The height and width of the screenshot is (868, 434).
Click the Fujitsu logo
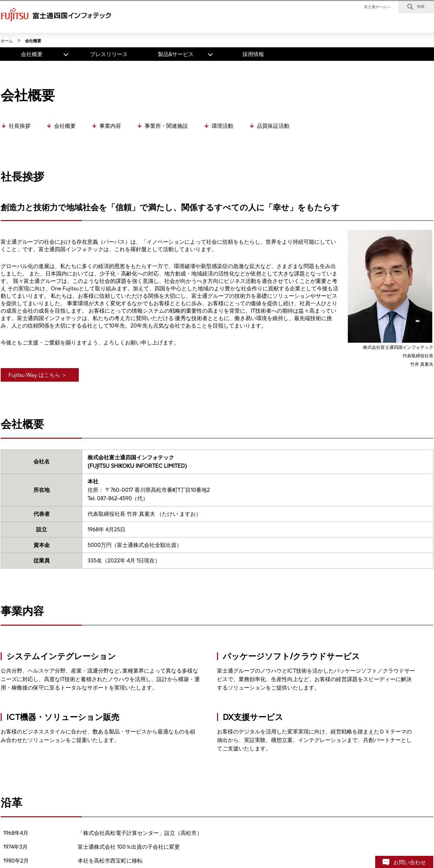click(x=15, y=15)
